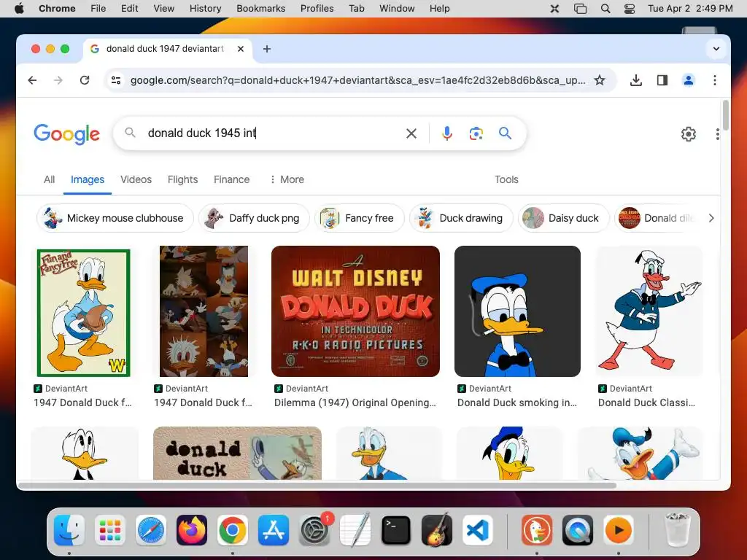Open the View menu

coord(163,9)
